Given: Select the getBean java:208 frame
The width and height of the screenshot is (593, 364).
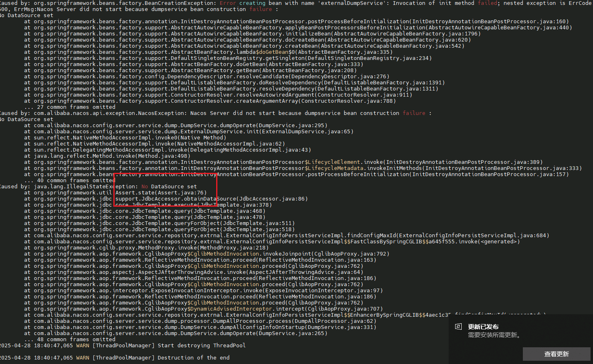Looking at the screenshot, I should 190,70.
